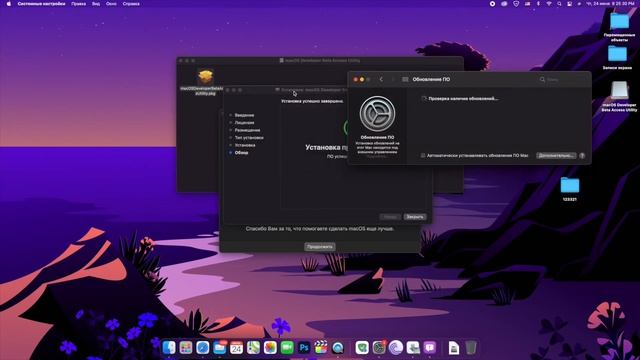The image size is (640, 360).
Task: Open Finder from the Dock
Action: [169, 347]
